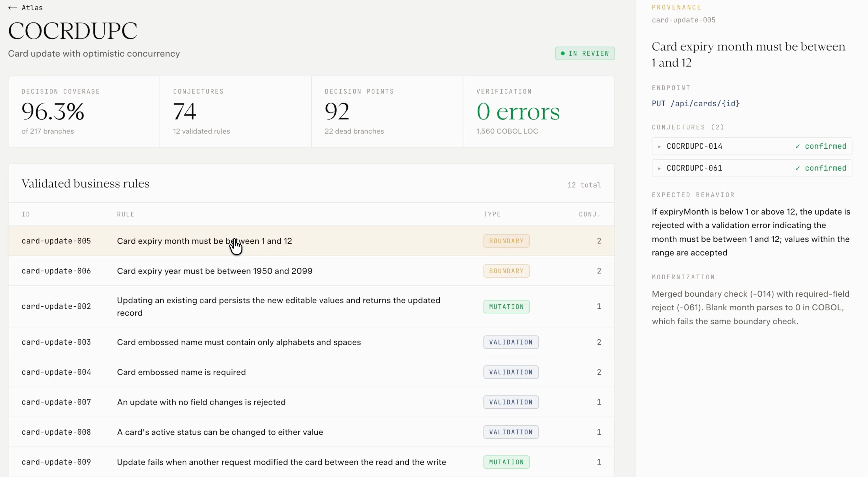Click the confirmed checkmark on COCRDUPC-014
868x477 pixels.
pos(798,146)
